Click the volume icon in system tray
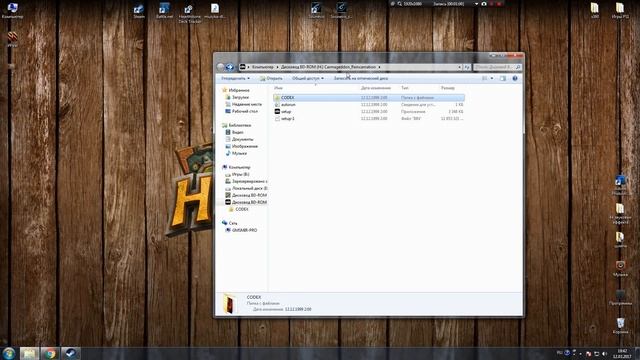 pyautogui.click(x=604, y=353)
